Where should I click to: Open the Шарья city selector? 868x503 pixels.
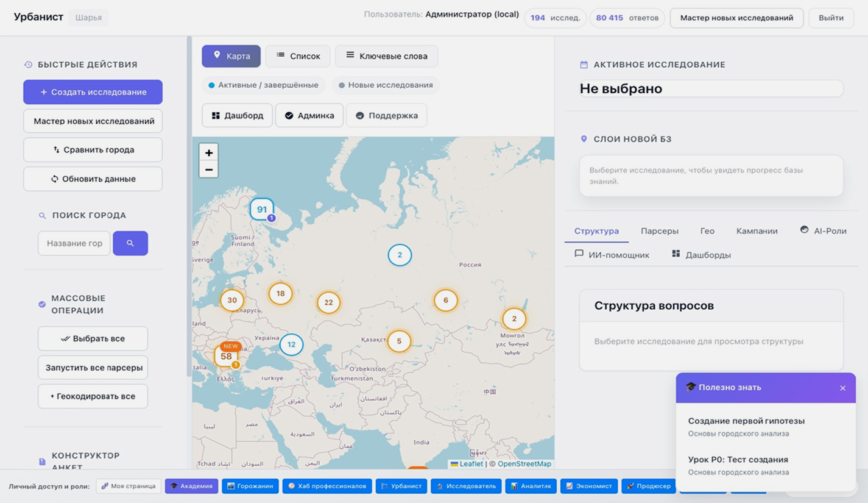[88, 18]
